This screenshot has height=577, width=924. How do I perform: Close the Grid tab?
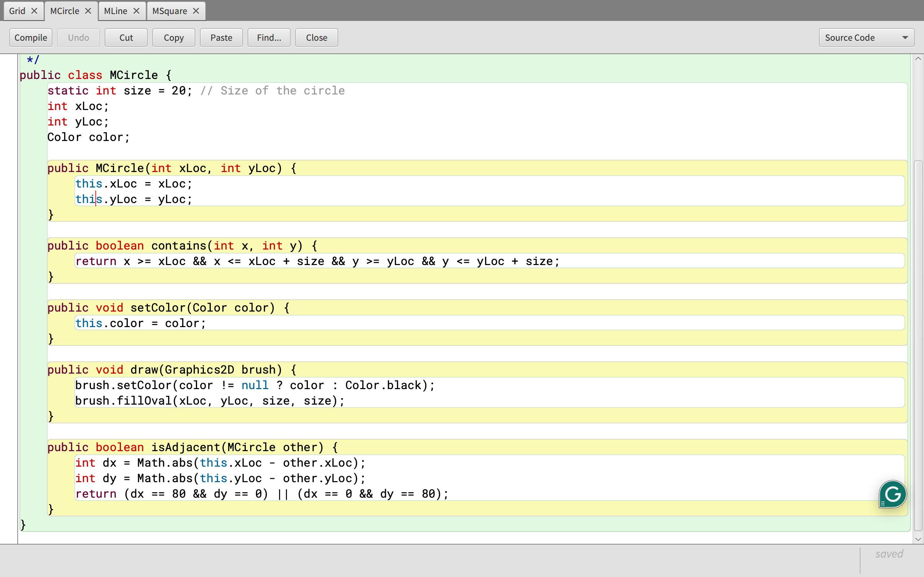coord(34,11)
